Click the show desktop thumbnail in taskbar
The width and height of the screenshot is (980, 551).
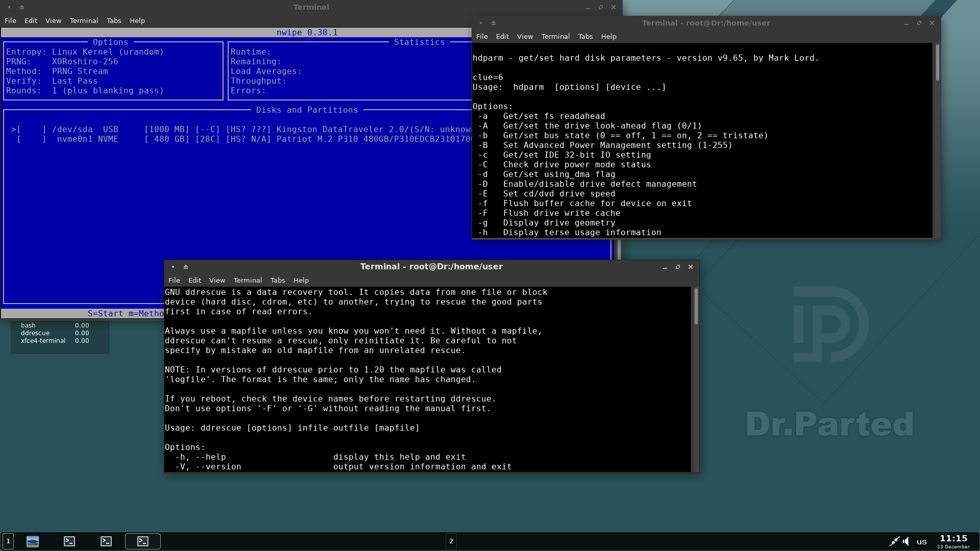point(33,541)
